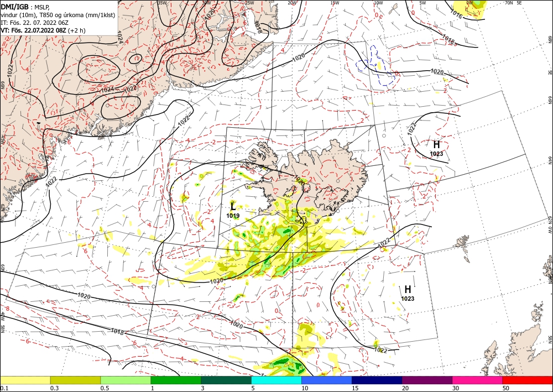The width and height of the screenshot is (553, 392).
Task: Click the 1016 isobar label at top right
Action: (456, 15)
